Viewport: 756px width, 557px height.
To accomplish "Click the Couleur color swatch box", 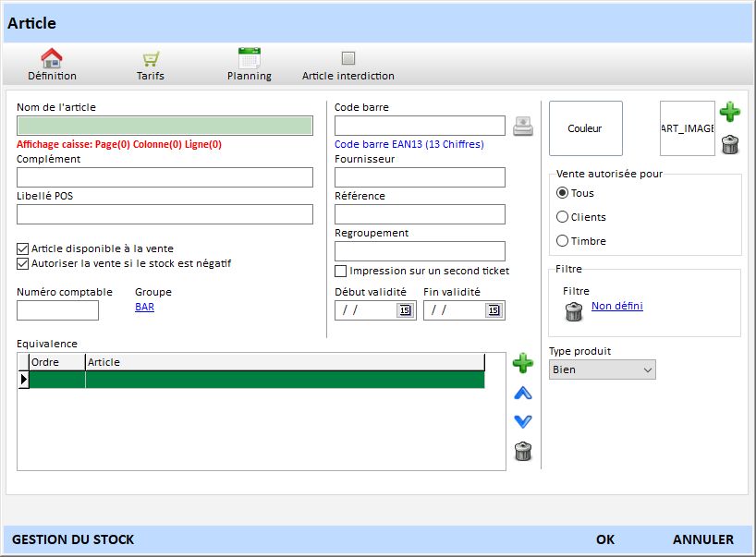I will click(585, 128).
